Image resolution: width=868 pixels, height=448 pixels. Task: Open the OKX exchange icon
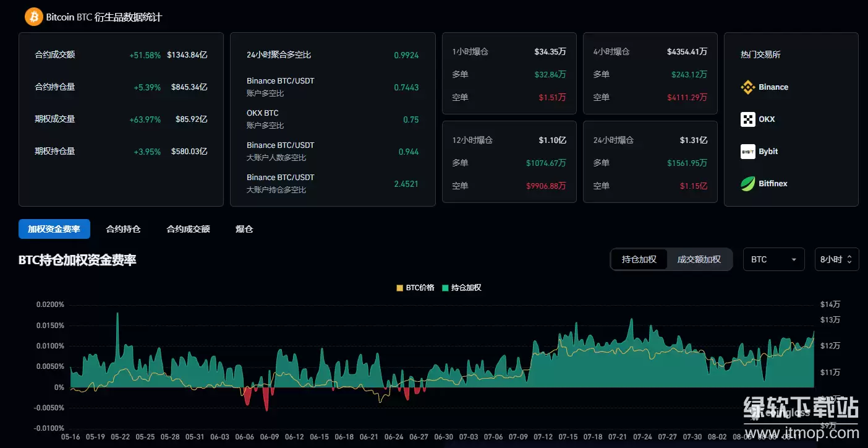748,119
